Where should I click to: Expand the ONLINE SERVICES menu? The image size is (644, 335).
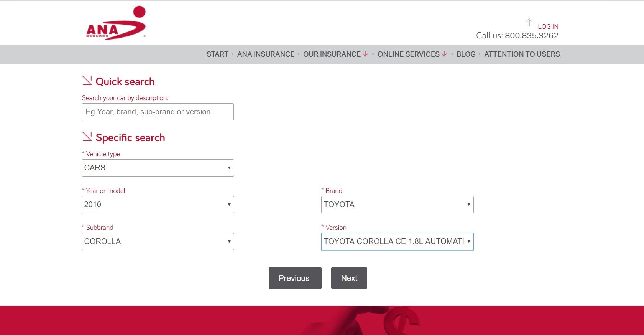tap(409, 54)
